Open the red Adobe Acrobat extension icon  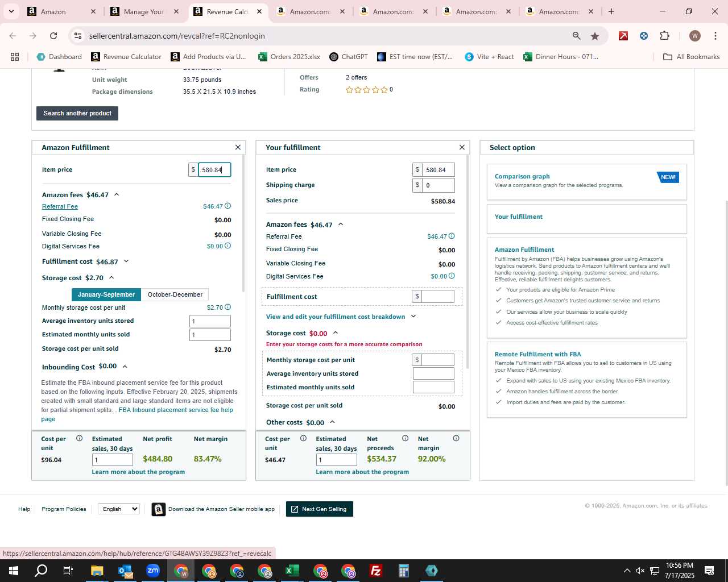[x=623, y=36]
